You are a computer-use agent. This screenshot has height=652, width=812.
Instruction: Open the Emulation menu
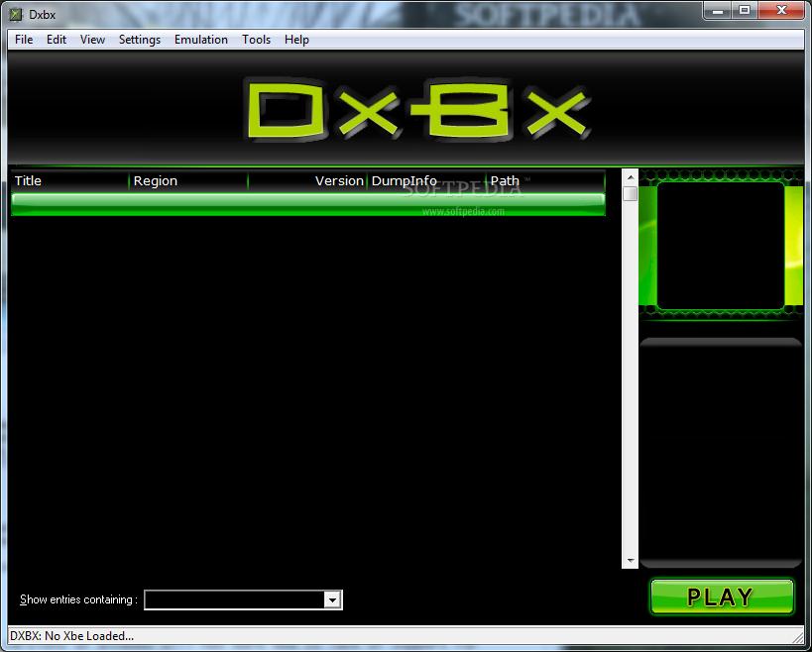(x=200, y=40)
